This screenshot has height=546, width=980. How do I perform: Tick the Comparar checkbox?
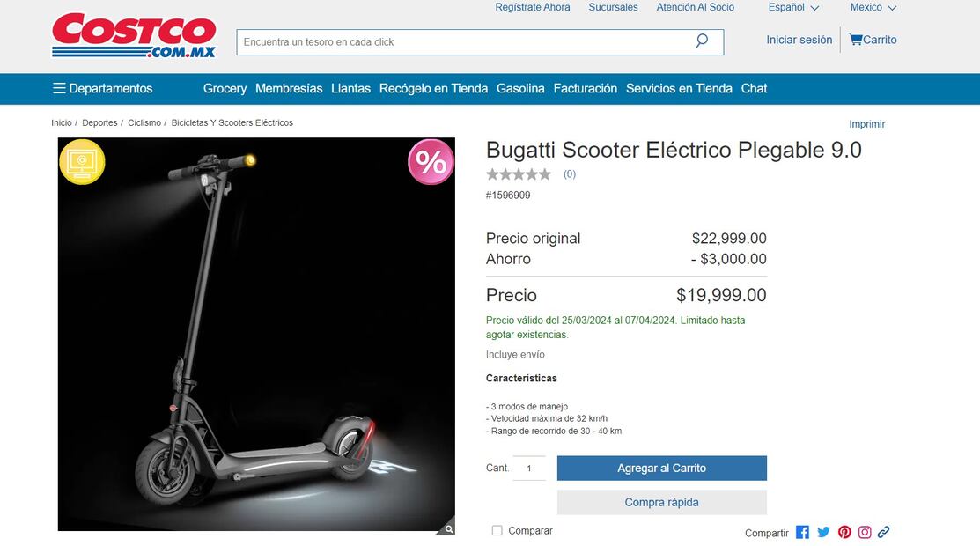coord(497,530)
